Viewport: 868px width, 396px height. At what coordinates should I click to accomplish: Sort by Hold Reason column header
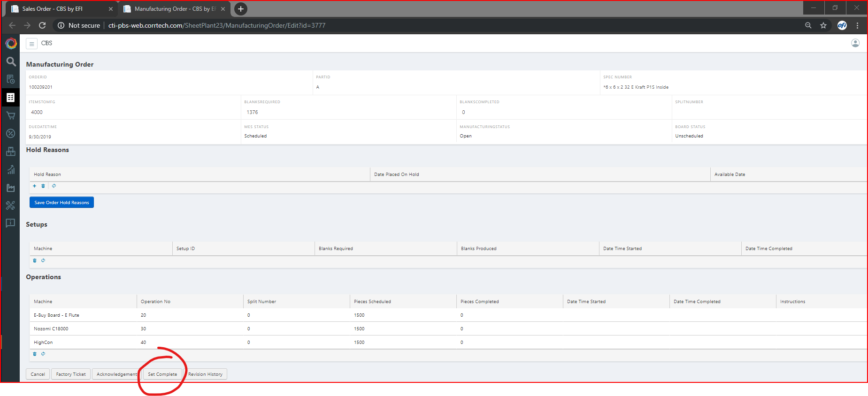(x=200, y=174)
